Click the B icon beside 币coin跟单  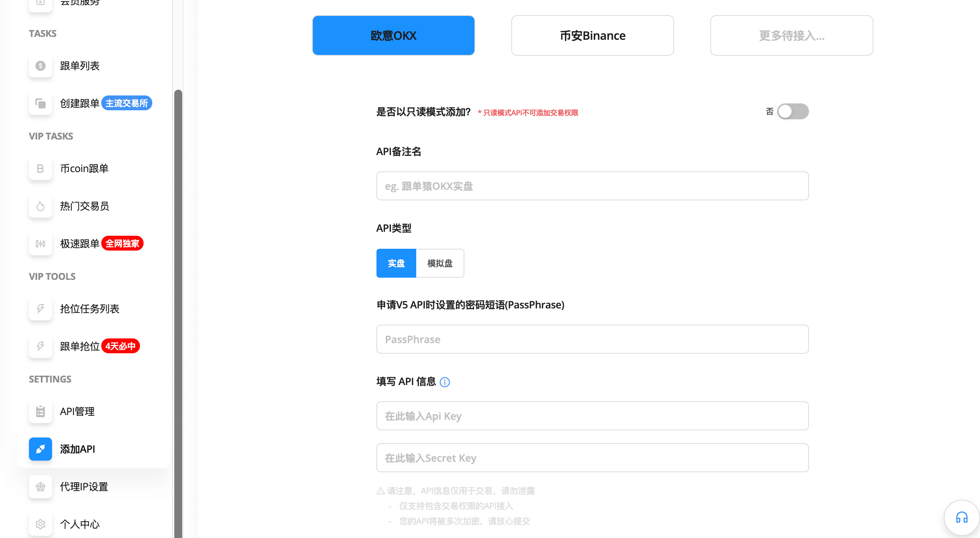(x=41, y=168)
